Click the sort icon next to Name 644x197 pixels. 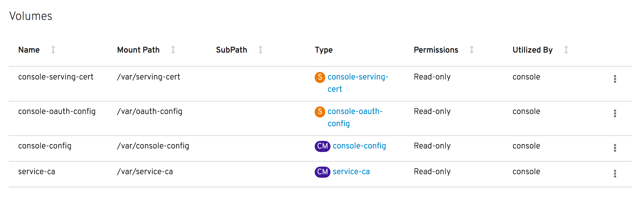pyautogui.click(x=53, y=50)
